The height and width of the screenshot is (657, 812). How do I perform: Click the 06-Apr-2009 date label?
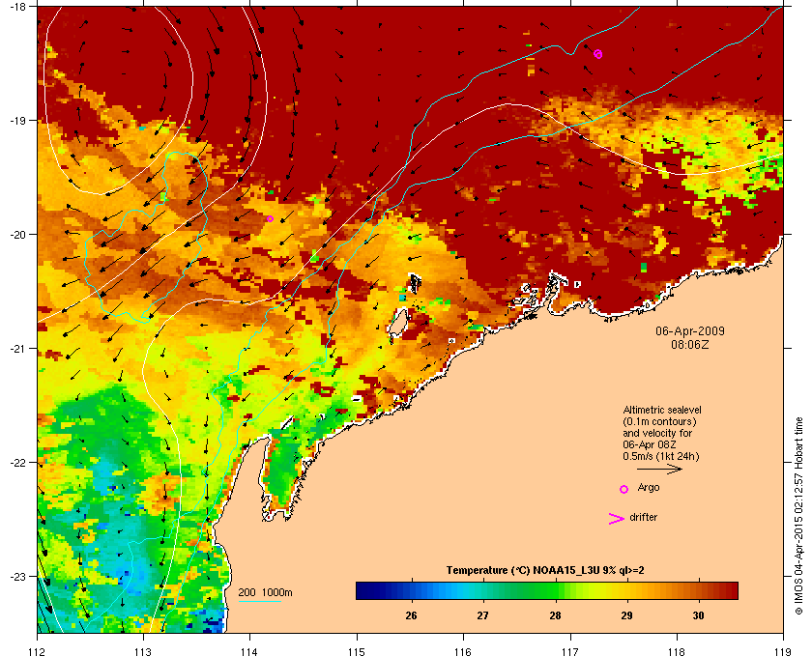pyautogui.click(x=690, y=330)
